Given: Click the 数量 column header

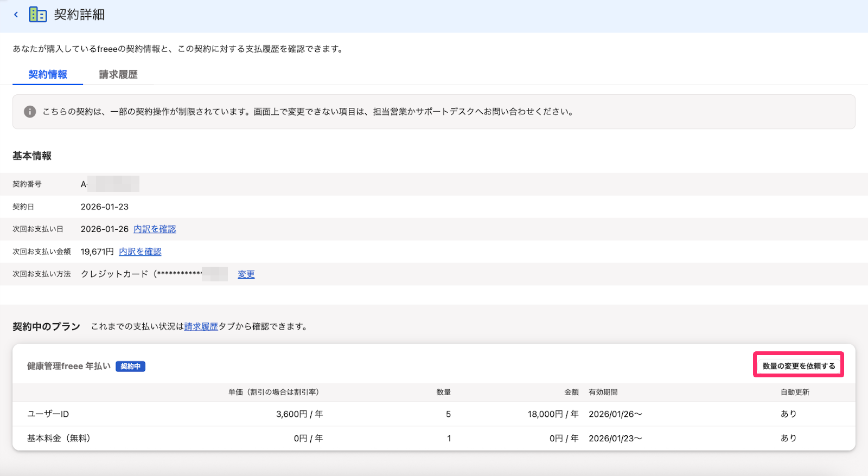Looking at the screenshot, I should point(444,392).
